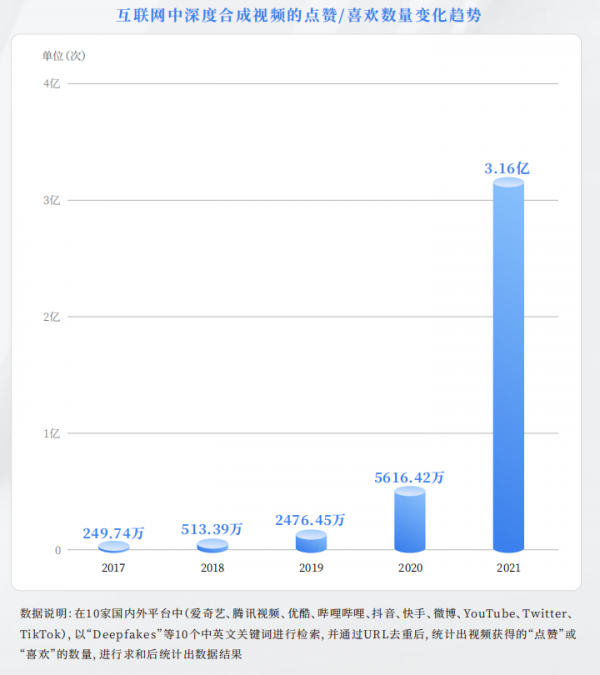Click the bar above the 2018 label
Image resolution: width=600 pixels, height=675 pixels.
click(213, 545)
